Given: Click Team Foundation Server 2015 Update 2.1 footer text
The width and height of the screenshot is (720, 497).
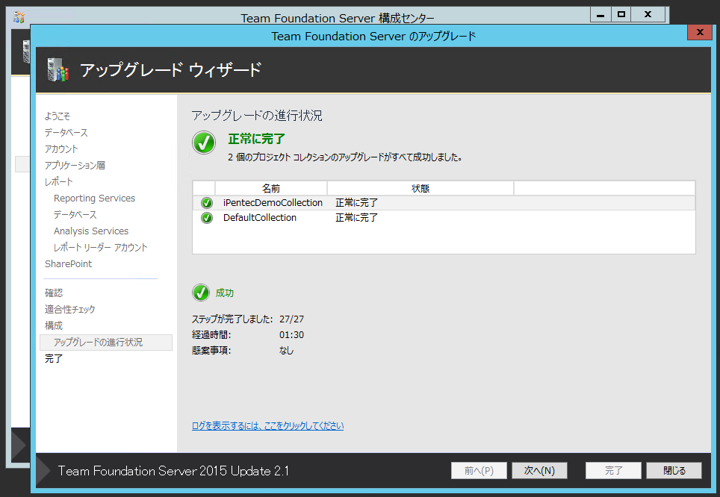Looking at the screenshot, I should [x=174, y=471].
